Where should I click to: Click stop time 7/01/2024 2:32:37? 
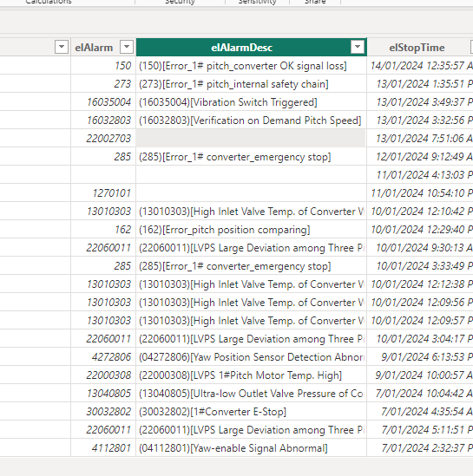click(420, 448)
